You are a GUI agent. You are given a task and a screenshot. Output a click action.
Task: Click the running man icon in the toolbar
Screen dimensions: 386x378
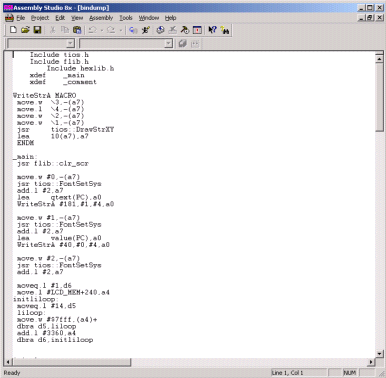[145, 30]
